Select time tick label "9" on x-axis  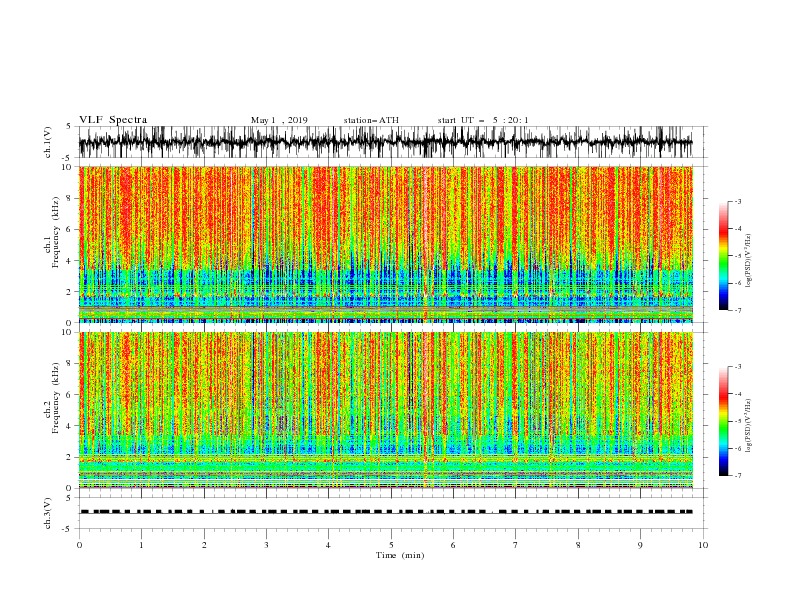640,545
